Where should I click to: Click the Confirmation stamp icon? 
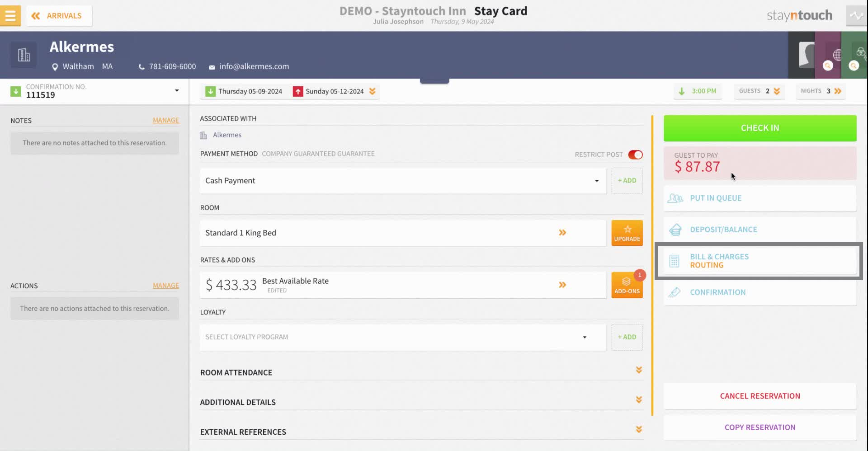[675, 292]
